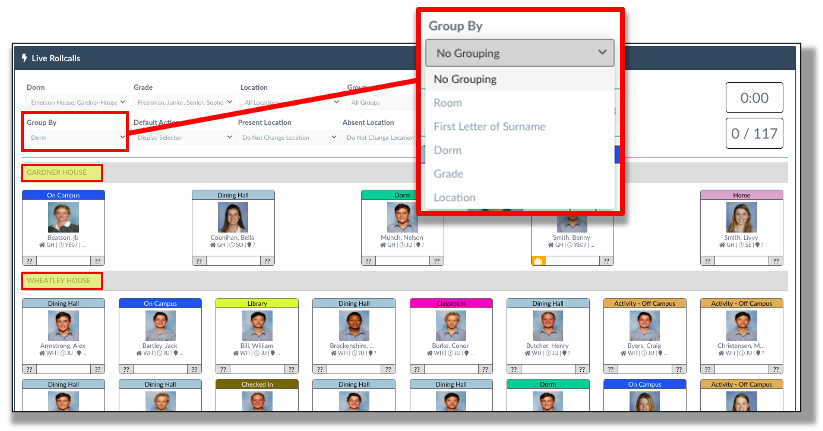Click the first ?? button on Bearson's card

point(29,261)
